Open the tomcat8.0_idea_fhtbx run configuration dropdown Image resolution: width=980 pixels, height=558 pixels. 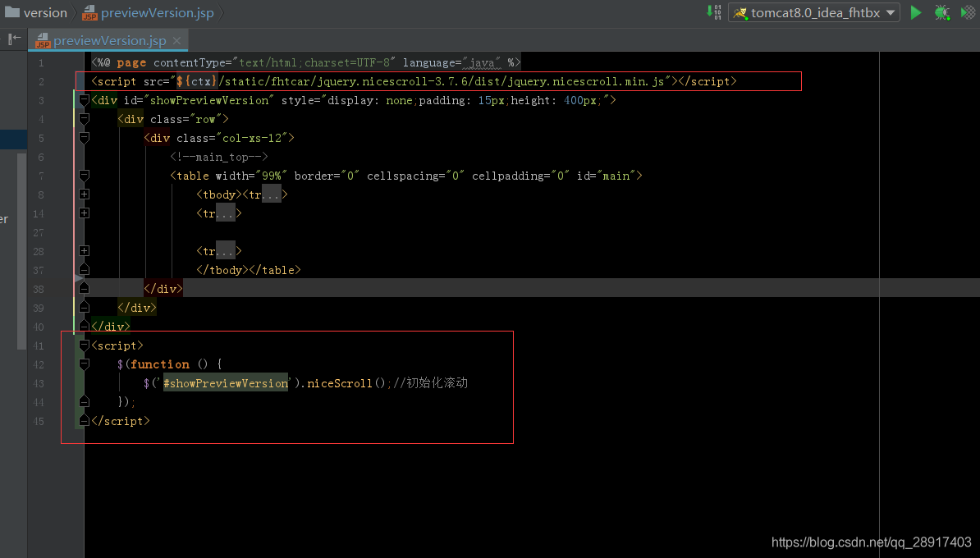click(813, 12)
